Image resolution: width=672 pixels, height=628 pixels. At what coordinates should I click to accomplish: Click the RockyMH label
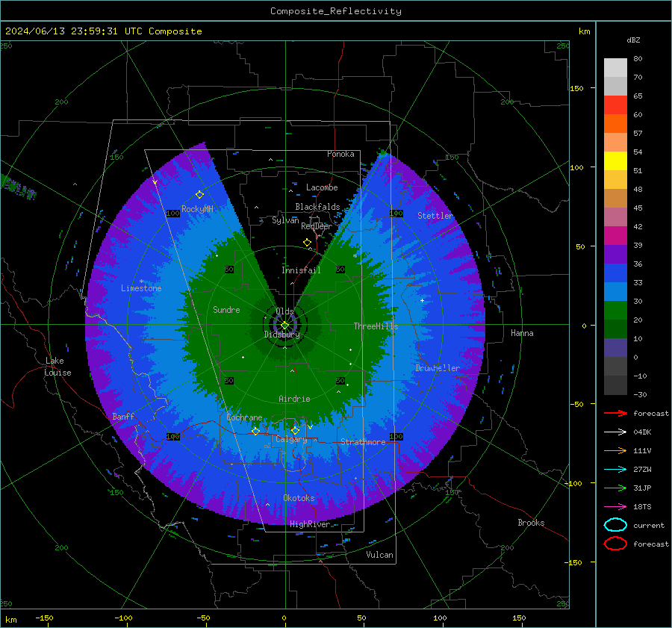click(197, 209)
